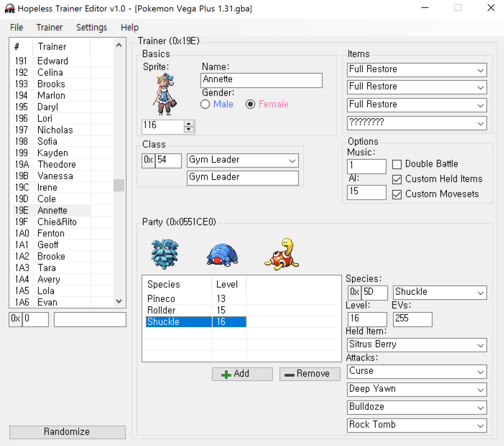Image resolution: width=504 pixels, height=446 pixels.
Task: Click the Rollder party sprite
Action: click(222, 255)
